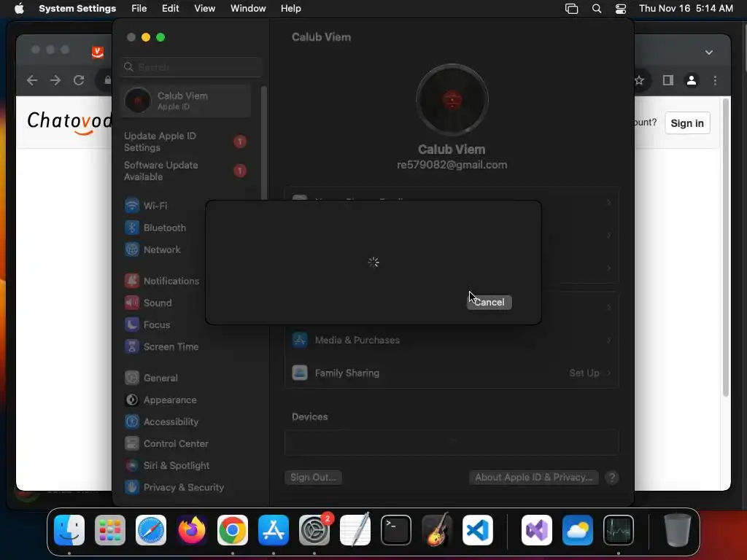747x560 pixels.
Task: Open the Help menu
Action: 290,9
